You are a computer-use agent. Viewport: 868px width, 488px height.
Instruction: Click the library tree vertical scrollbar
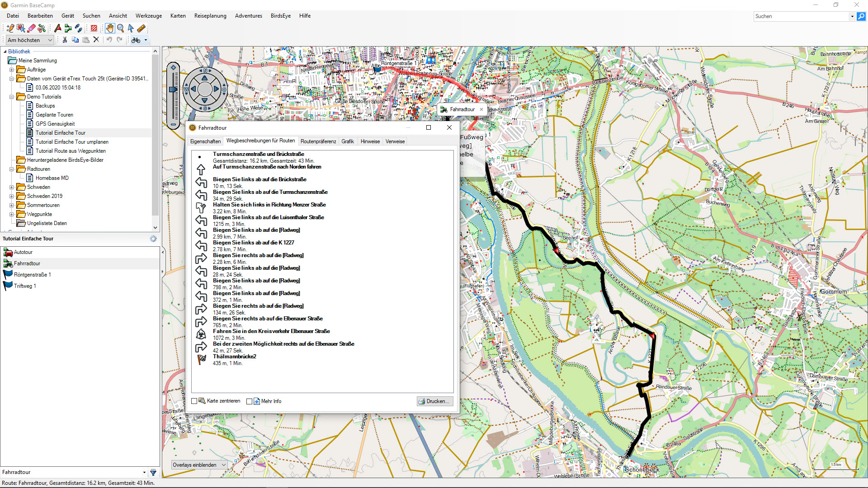[x=155, y=136]
